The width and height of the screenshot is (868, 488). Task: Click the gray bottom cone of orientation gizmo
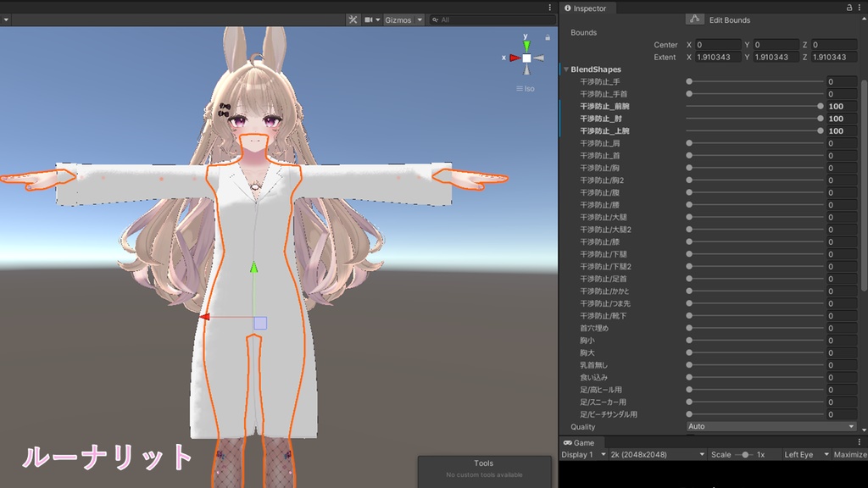[x=526, y=69]
